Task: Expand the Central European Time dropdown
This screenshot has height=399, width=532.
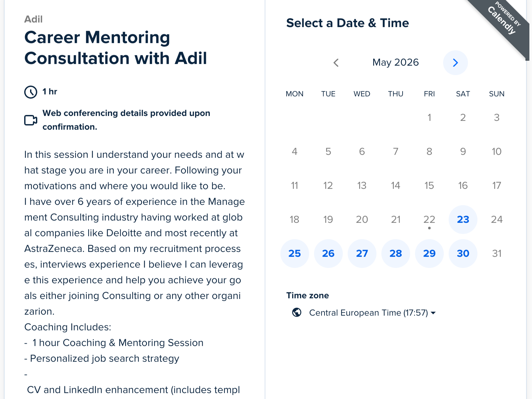Action: 372,313
